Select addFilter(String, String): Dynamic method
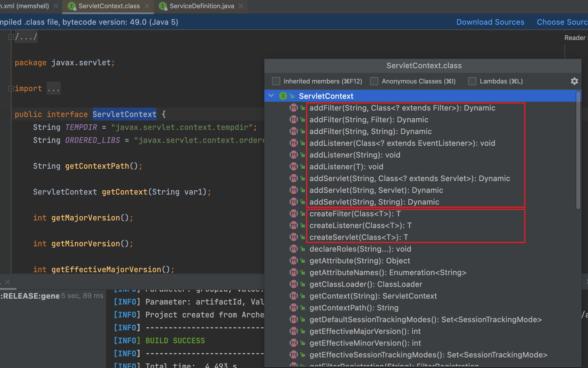 pos(371,131)
